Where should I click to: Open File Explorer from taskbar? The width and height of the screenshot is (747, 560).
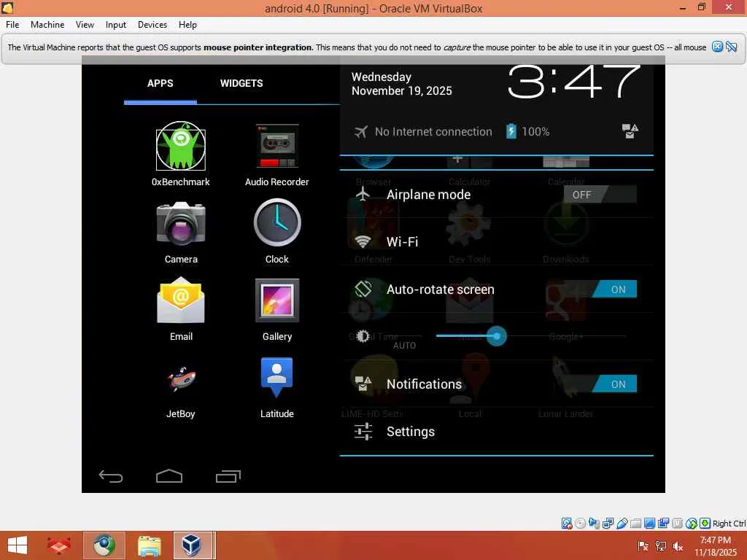click(149, 545)
